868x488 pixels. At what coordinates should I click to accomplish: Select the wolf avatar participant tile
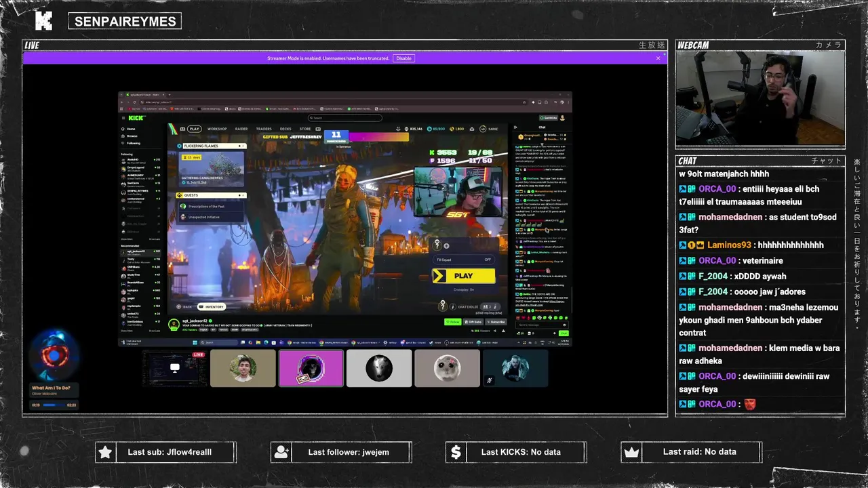(x=378, y=368)
